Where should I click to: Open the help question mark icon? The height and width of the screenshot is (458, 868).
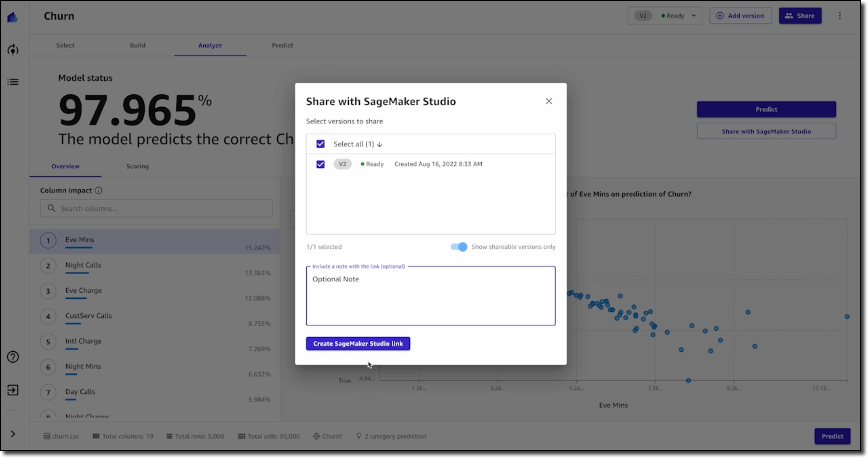coord(13,357)
